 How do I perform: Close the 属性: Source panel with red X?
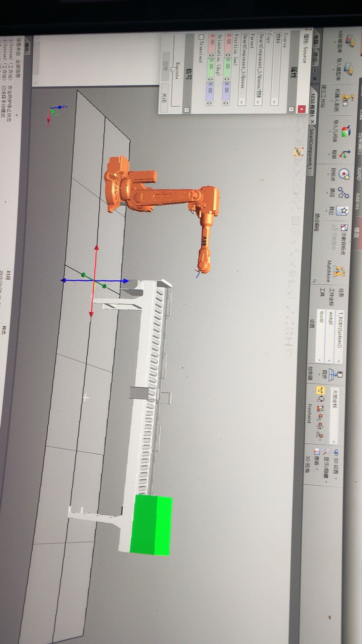tap(301, 109)
